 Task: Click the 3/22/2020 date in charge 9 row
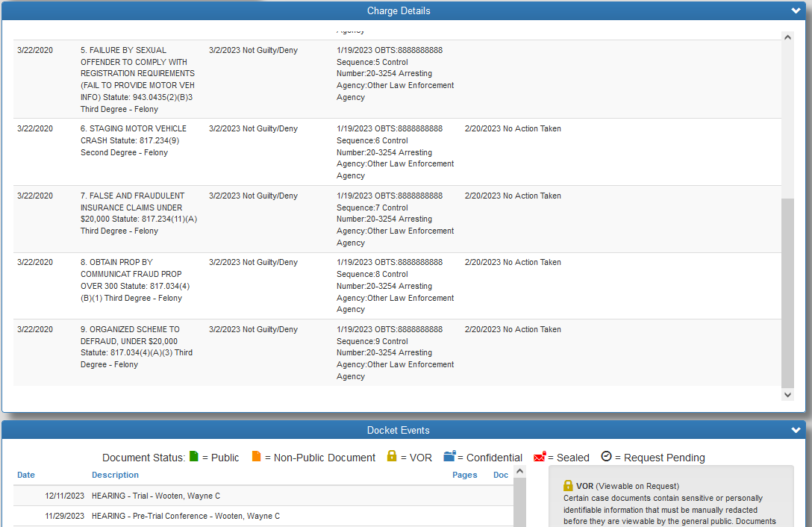pyautogui.click(x=34, y=330)
